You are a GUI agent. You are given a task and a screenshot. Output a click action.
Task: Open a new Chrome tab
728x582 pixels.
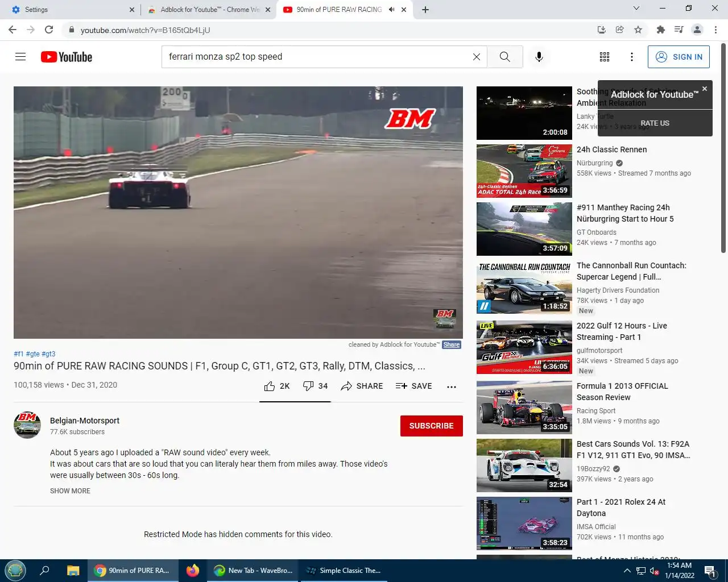click(x=425, y=10)
